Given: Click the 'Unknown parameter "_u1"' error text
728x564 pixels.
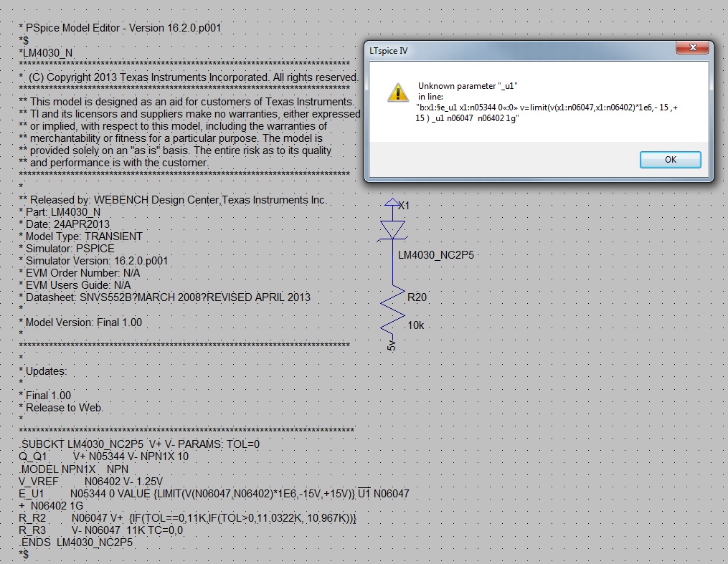Looking at the screenshot, I should 468,86.
